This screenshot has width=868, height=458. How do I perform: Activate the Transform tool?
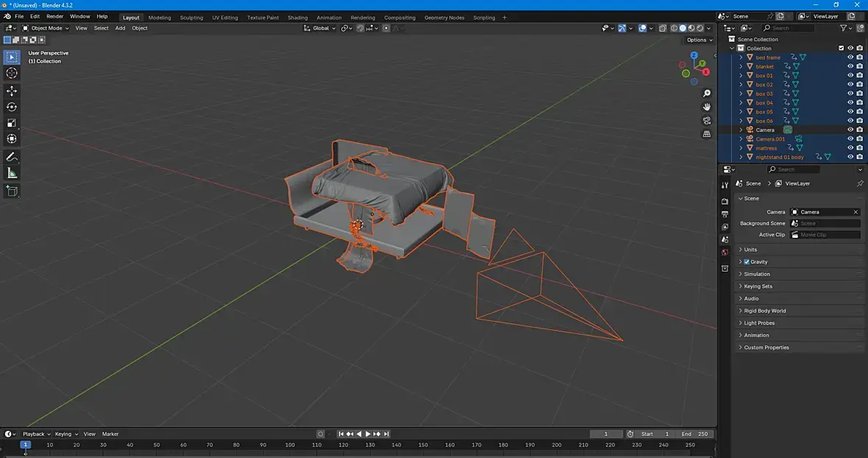pos(12,139)
